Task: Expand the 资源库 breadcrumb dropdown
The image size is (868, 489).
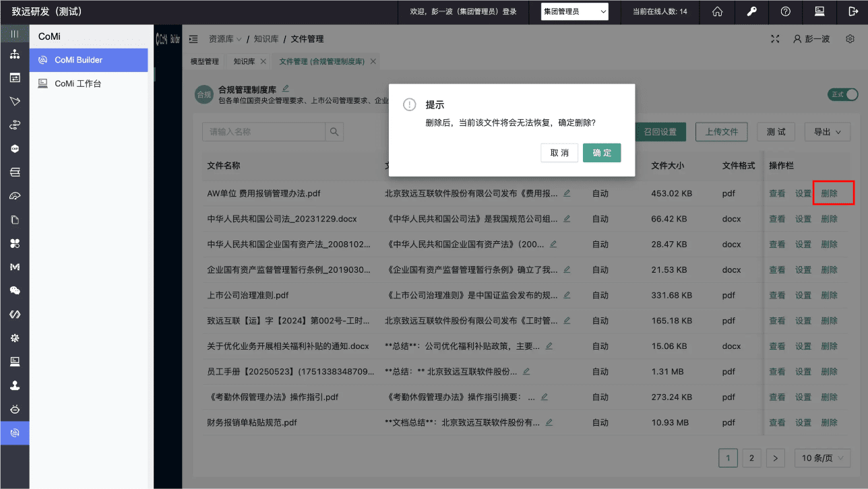Action: (x=226, y=39)
